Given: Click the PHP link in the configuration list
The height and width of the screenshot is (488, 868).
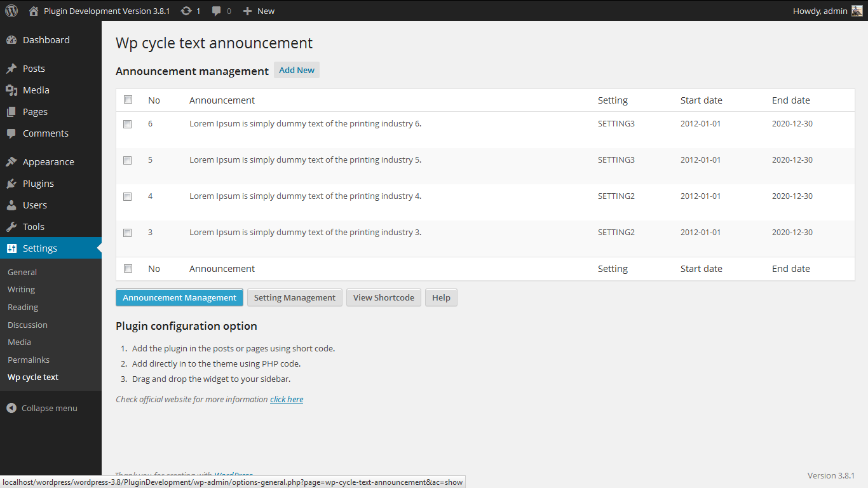Looking at the screenshot, I should (270, 364).
